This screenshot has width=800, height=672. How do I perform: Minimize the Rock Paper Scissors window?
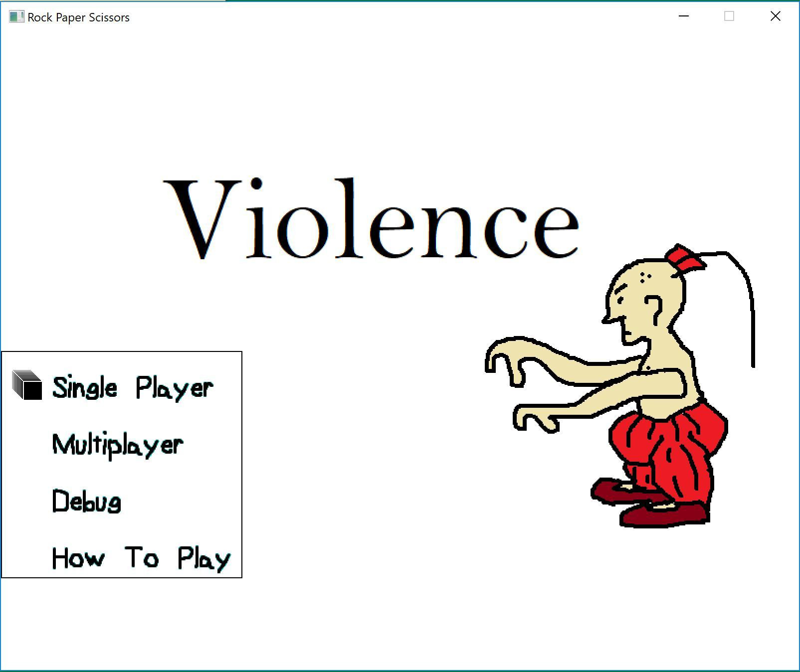click(x=684, y=16)
